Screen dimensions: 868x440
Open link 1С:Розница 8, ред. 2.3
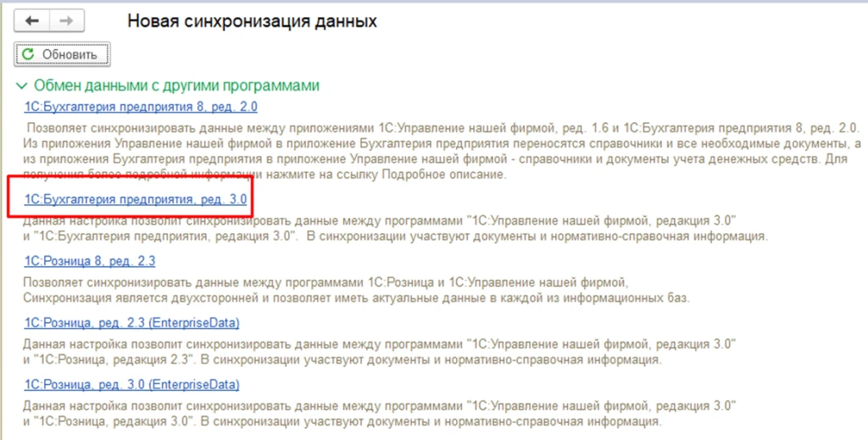point(90,260)
